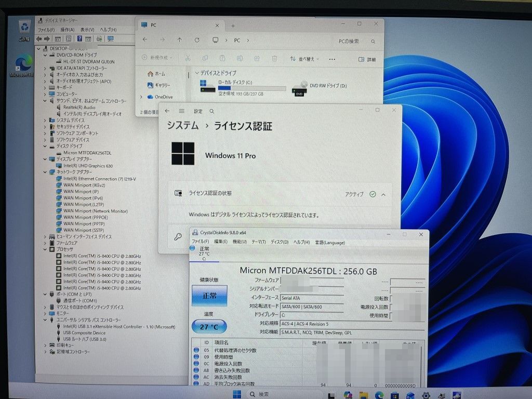This screenshot has height=399, width=532.
Task: Open the ディスク(D) menu in CrystalDiskInfo
Action: click(x=279, y=242)
